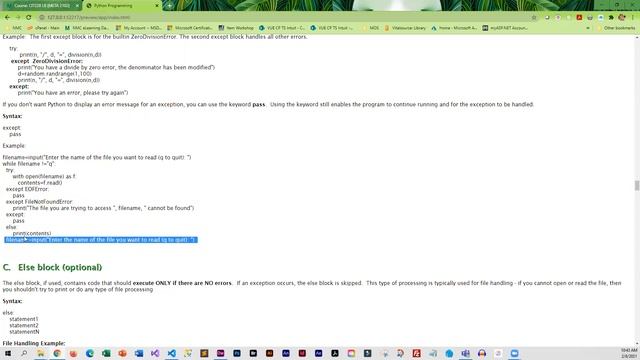Close the Course tab

point(77,6)
